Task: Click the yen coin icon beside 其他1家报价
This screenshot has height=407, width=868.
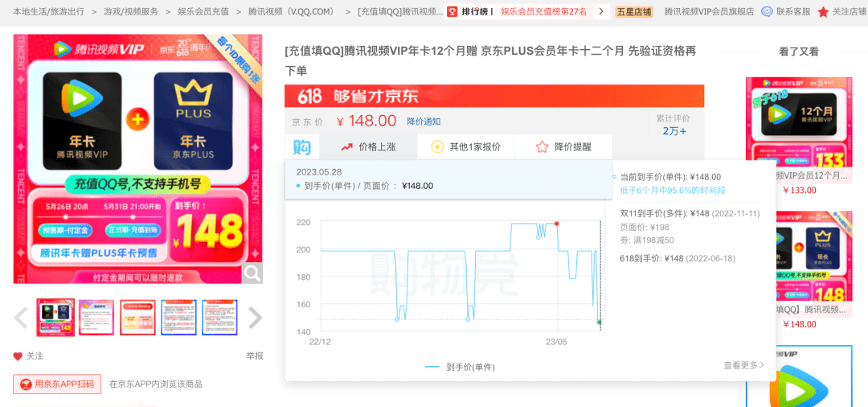Action: (437, 147)
